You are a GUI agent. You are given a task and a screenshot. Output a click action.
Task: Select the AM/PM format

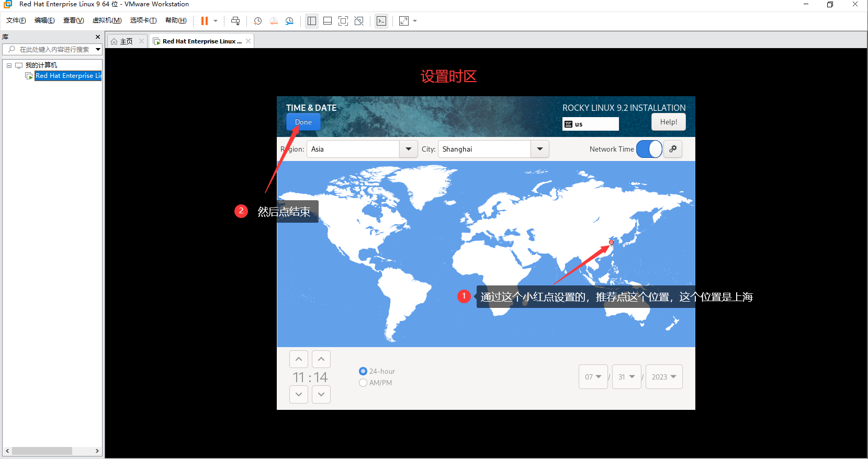point(376,383)
